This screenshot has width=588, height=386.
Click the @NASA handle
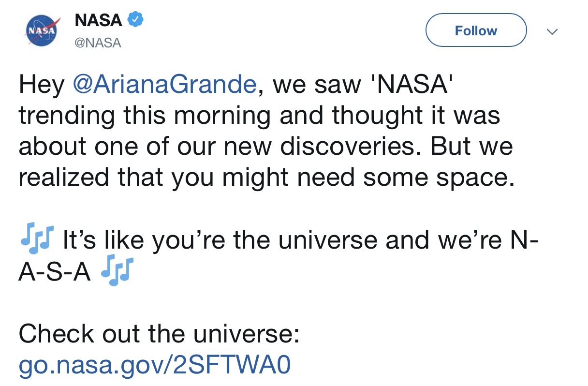(99, 43)
